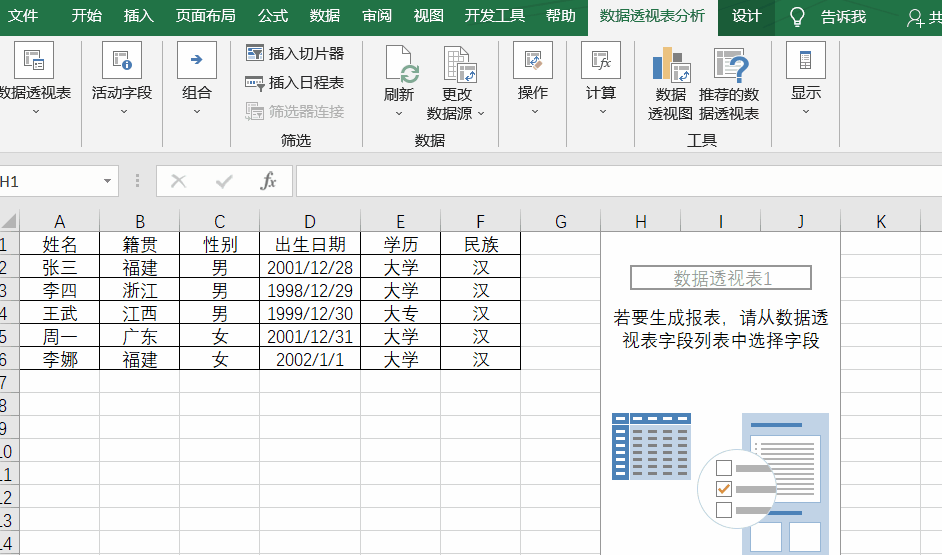Open the 计算 fx icon button
This screenshot has width=942, height=555.
click(x=601, y=60)
